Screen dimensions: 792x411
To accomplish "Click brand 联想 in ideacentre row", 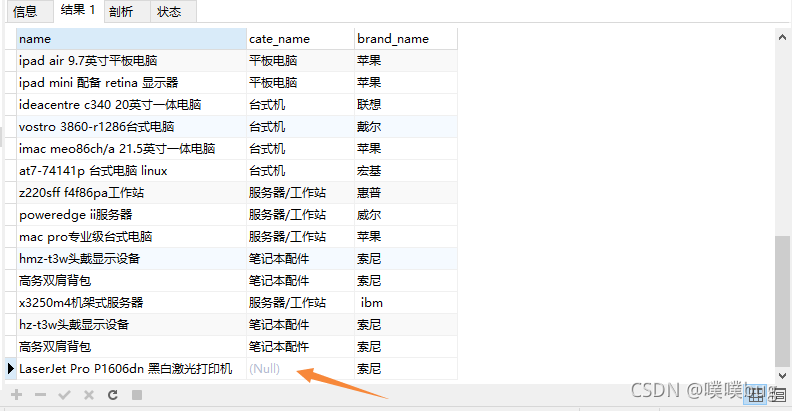I will click(406, 105).
